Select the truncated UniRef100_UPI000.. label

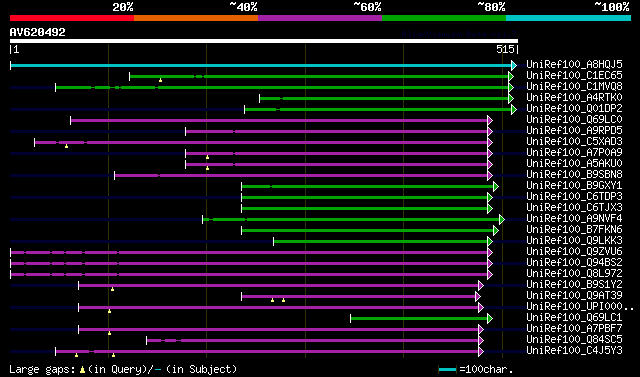[x=580, y=307]
